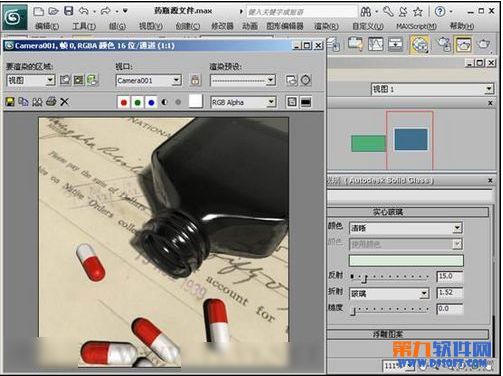Viewport: 503px width, 376px height.
Task: Select the blue material node in view
Action: (411, 139)
